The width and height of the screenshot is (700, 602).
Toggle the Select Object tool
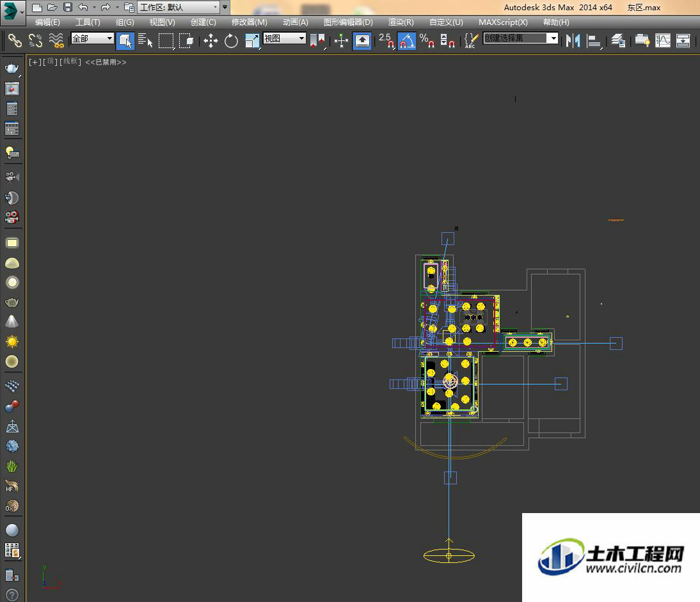[125, 40]
